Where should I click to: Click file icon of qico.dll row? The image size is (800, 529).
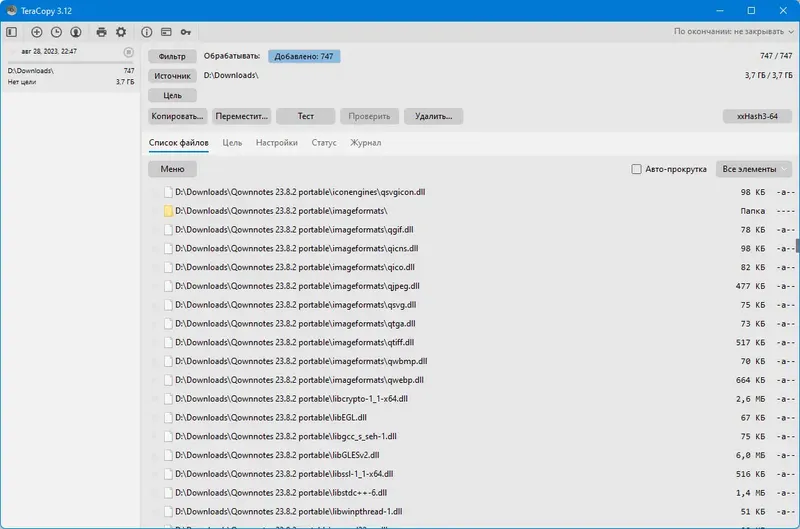(168, 267)
